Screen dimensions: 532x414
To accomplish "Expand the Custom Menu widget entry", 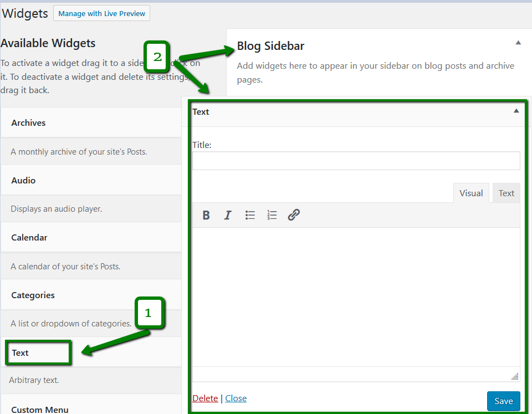I will [x=39, y=410].
